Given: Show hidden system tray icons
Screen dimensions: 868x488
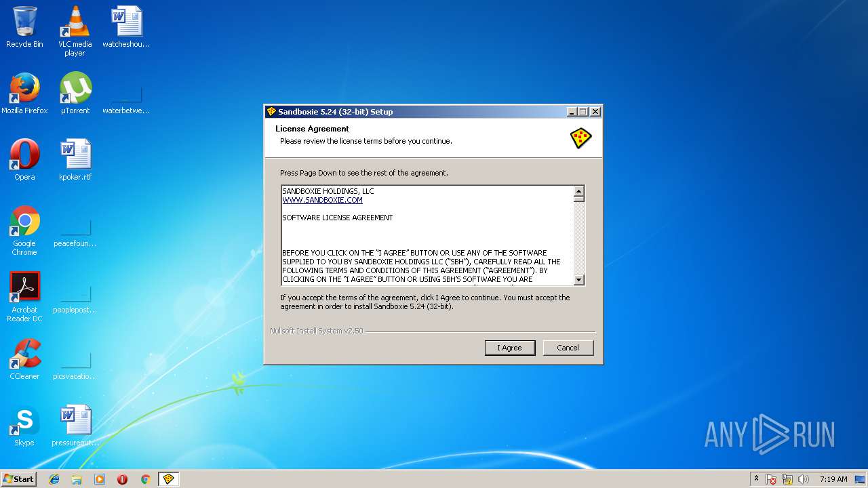Looking at the screenshot, I should coord(756,479).
